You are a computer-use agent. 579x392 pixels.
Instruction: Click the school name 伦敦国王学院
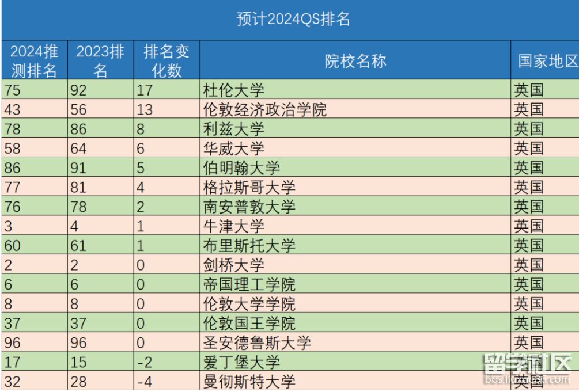pyautogui.click(x=249, y=324)
